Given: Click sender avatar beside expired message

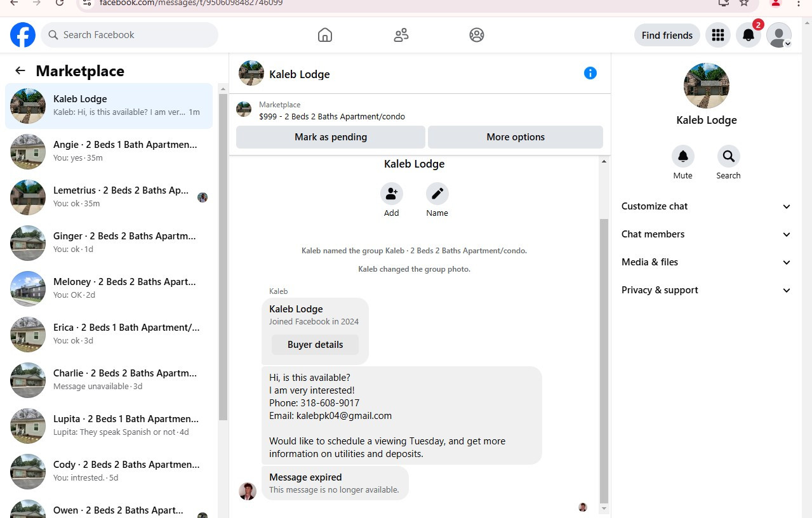Looking at the screenshot, I should 248,491.
